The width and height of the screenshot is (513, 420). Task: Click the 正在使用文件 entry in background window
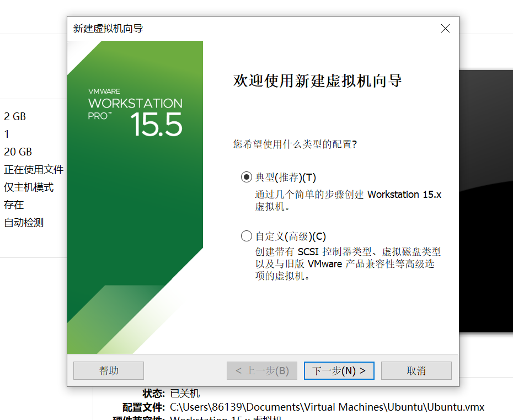[34, 169]
